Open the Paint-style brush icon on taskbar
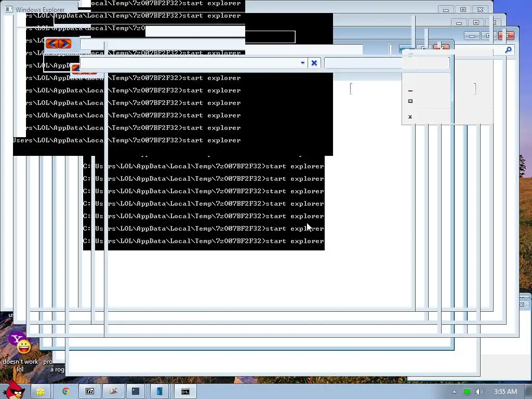532x399 pixels. [114, 392]
